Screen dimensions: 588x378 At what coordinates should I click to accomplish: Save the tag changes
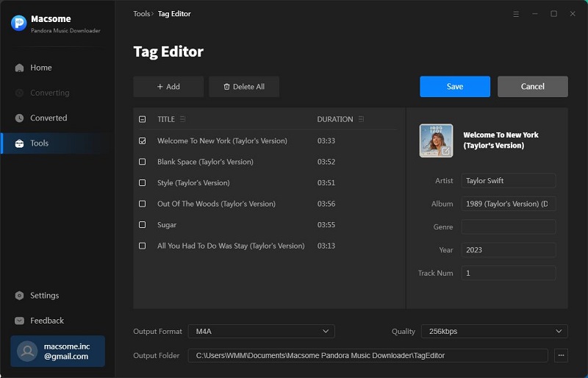tap(455, 87)
